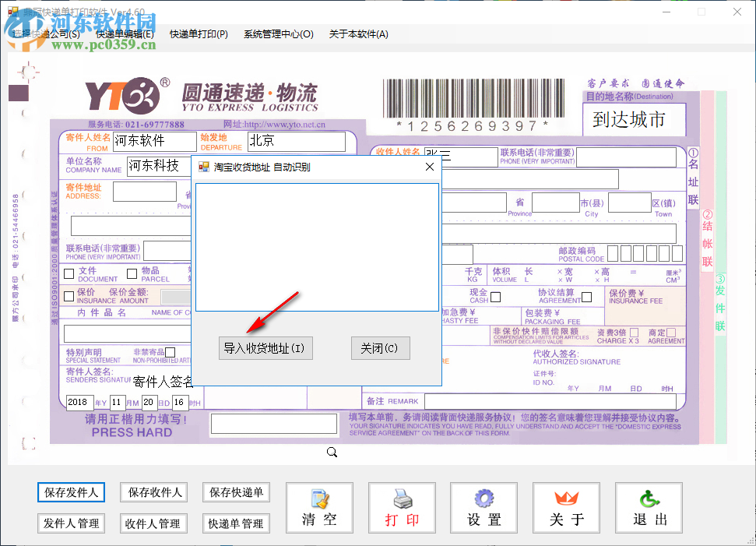The width and height of the screenshot is (756, 546).
Task: Click the magnifier icon below the waybill
Action: point(332,452)
